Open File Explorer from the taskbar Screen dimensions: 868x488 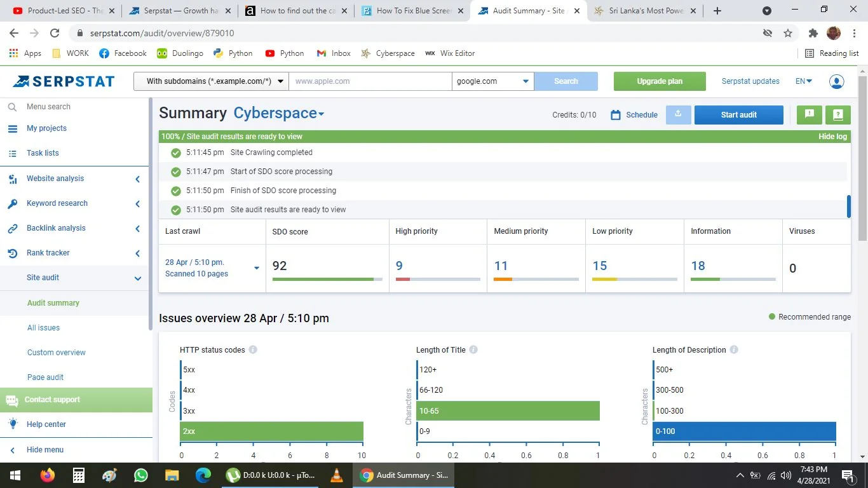click(x=172, y=475)
